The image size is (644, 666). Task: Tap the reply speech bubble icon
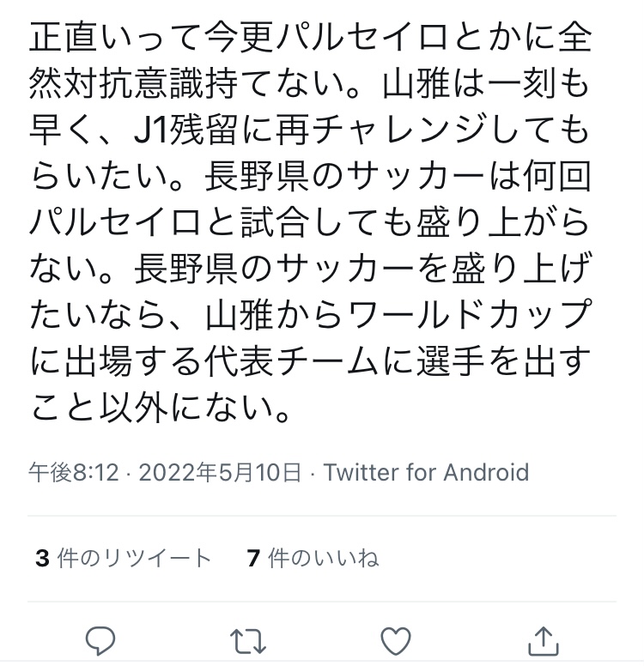[100, 640]
